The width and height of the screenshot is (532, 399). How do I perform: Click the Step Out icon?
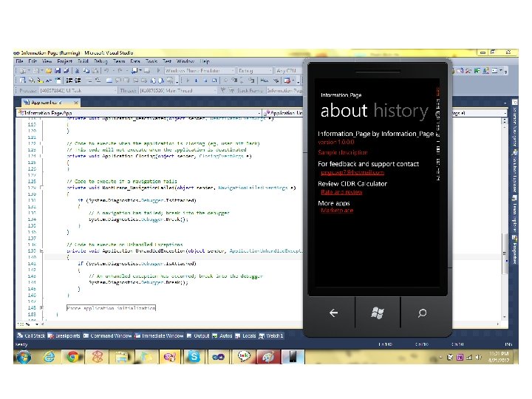(x=251, y=81)
